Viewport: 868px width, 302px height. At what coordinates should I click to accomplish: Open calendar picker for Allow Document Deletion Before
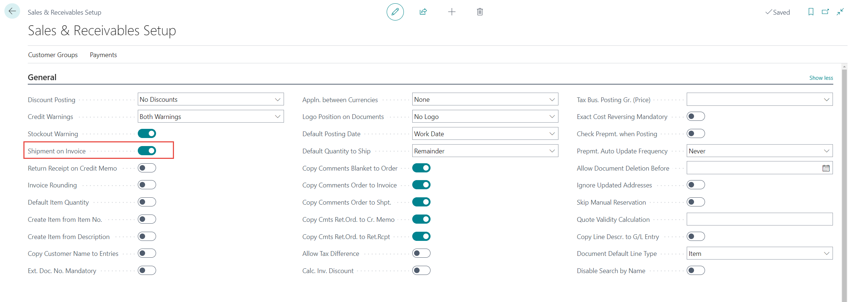(x=826, y=168)
